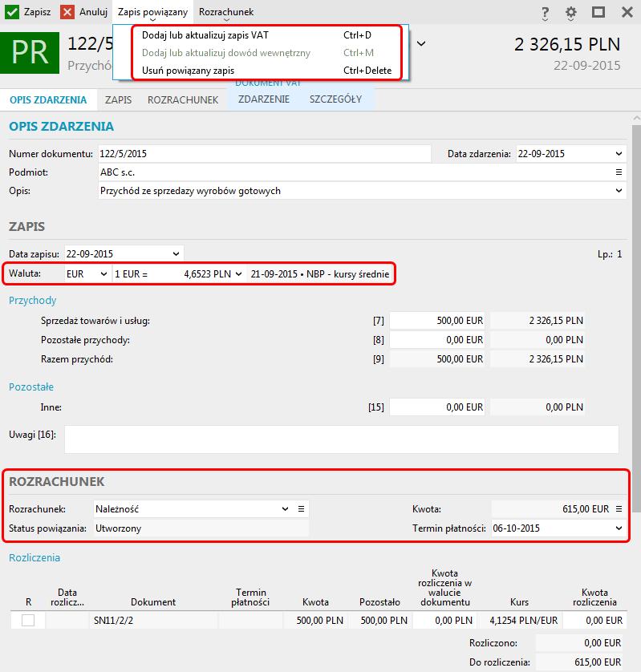Click the Dokument column header
Viewport: 641px width, 672px height.
(153, 602)
